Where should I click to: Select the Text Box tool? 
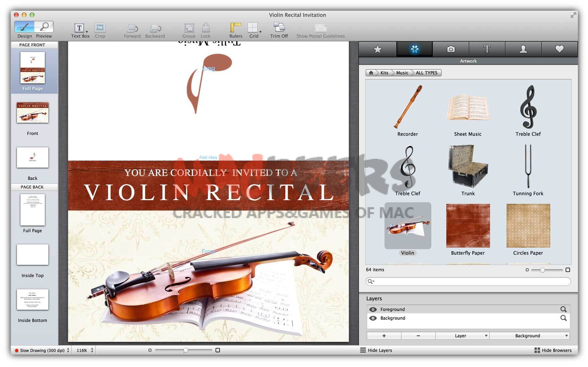click(x=79, y=28)
